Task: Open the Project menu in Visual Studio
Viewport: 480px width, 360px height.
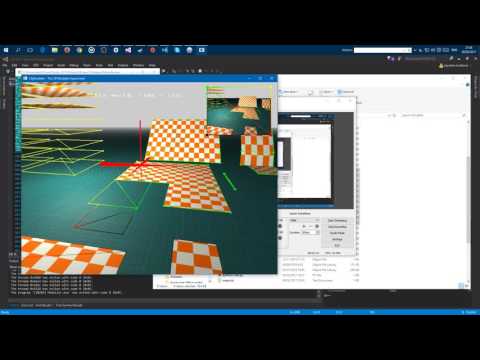Action: [x=48, y=65]
